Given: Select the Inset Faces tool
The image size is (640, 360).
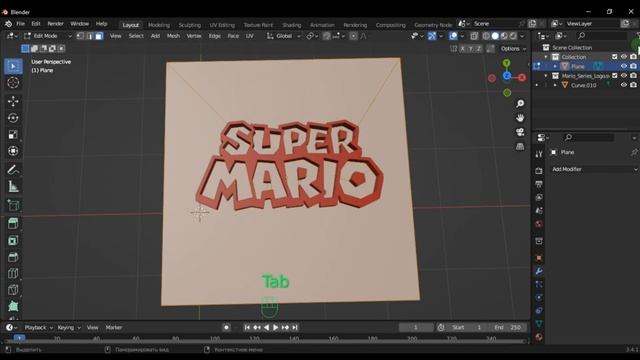Looking at the screenshot, I should click(x=13, y=240).
